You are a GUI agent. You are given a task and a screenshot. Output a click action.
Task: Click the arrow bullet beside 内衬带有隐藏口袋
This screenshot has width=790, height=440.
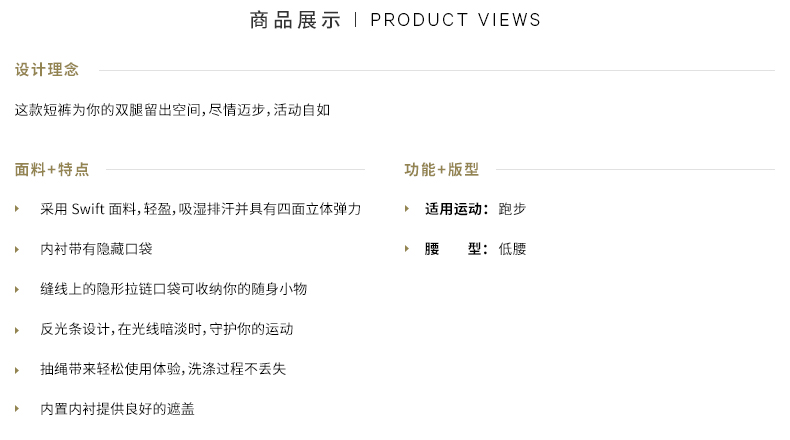pyautogui.click(x=17, y=249)
